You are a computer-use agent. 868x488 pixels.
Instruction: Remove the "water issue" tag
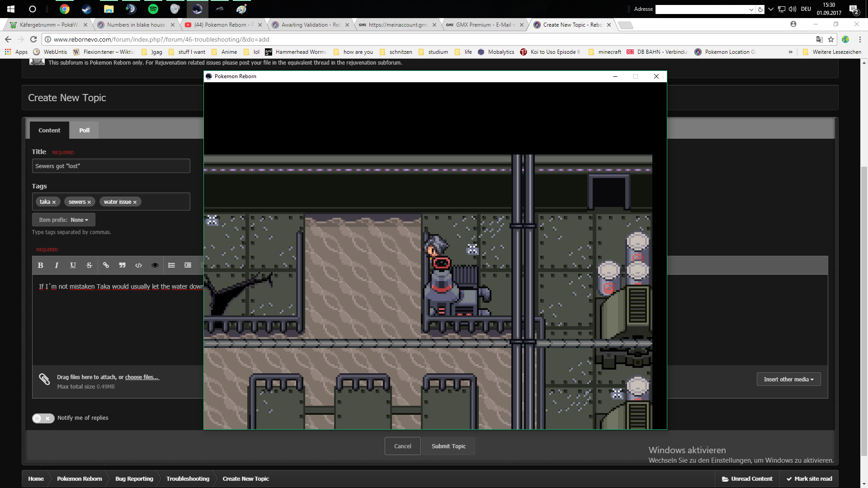point(135,202)
